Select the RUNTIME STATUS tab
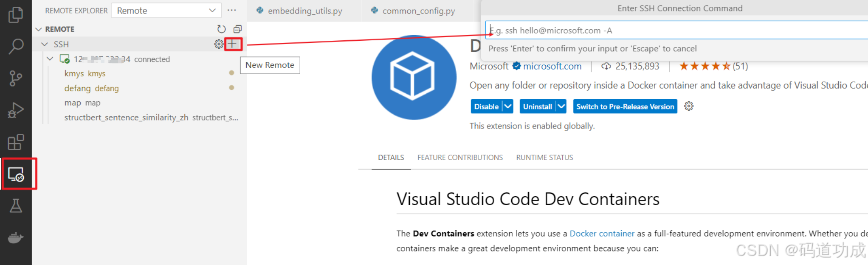 pos(544,157)
